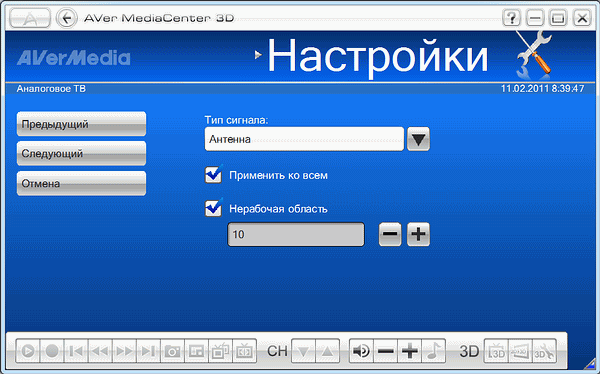This screenshot has width=600, height=374.
Task: Click the rewind button
Action: tap(100, 351)
